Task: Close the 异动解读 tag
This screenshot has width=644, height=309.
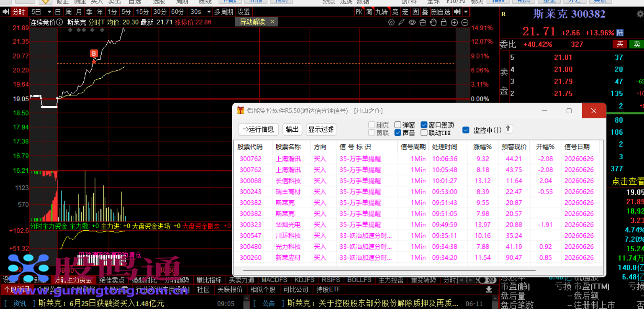Action: (272, 21)
